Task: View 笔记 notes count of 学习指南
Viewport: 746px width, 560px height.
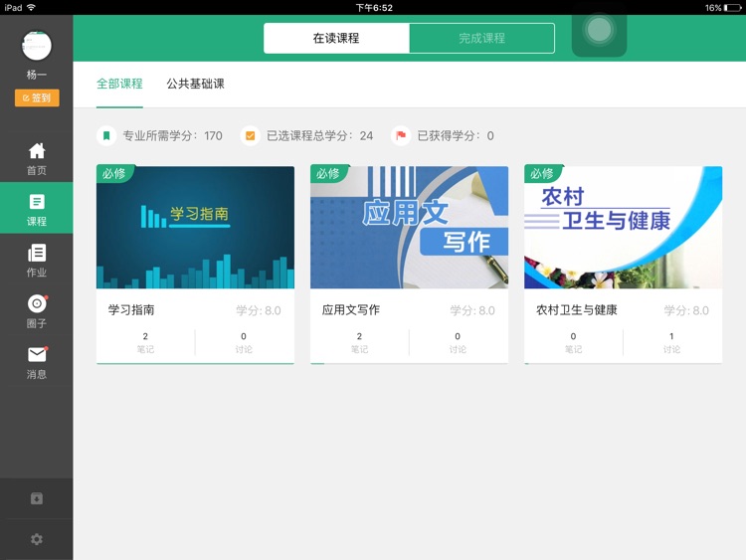Action: (x=145, y=342)
